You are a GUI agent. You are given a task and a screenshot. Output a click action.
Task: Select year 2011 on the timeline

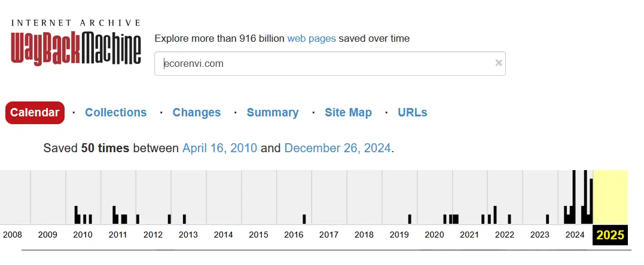pyautogui.click(x=118, y=235)
